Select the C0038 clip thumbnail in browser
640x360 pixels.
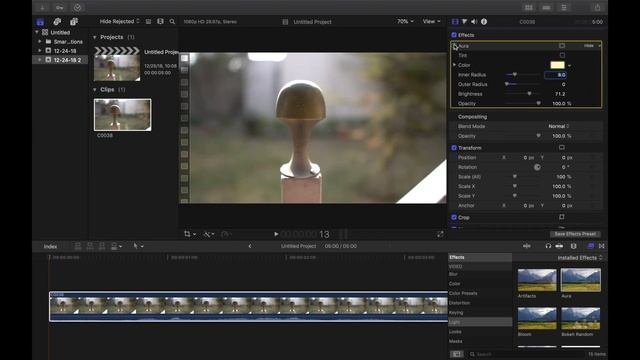point(122,115)
